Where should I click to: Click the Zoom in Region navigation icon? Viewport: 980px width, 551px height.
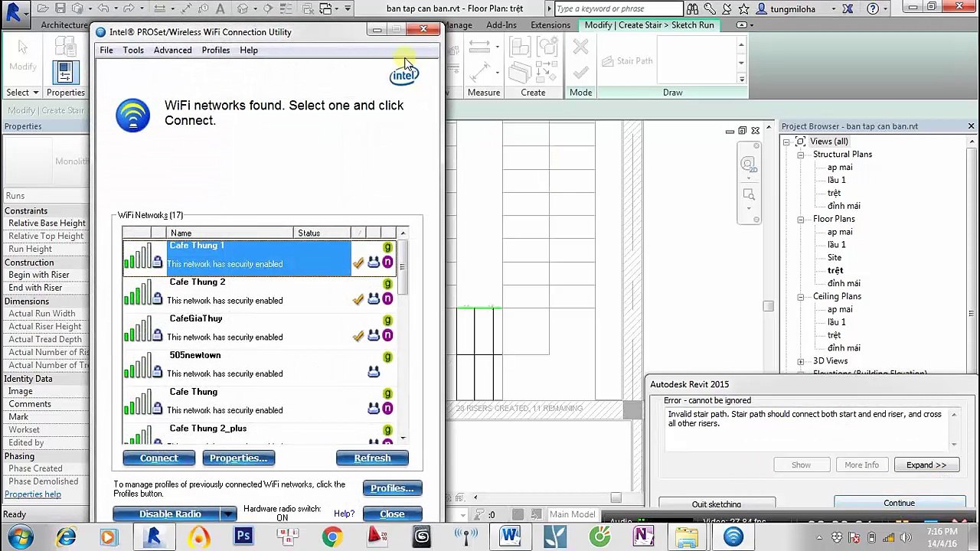[748, 194]
